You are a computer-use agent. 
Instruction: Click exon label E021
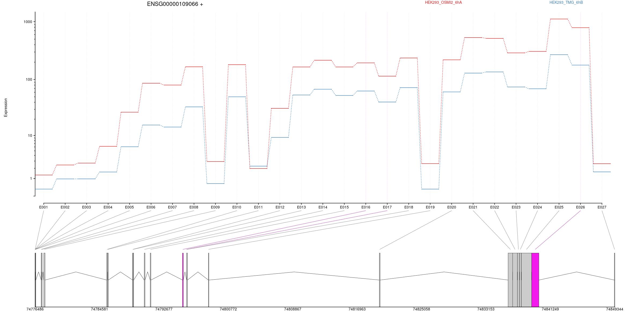473,207
